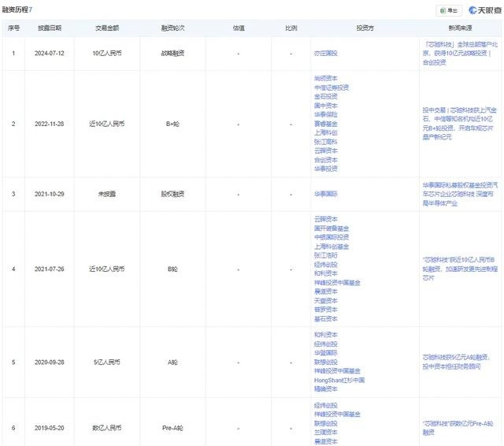Click the 5亿人民币 amount cell
Screen dimensions: 504x446
(x=107, y=362)
